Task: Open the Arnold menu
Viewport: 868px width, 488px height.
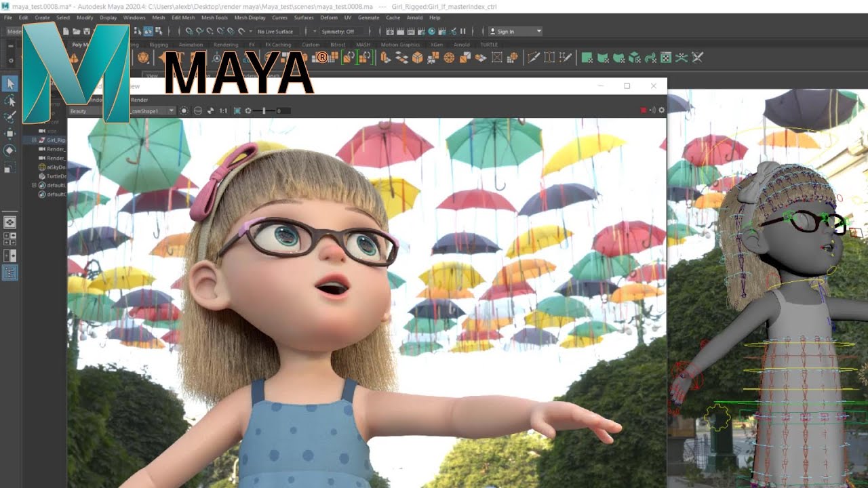Action: [415, 17]
